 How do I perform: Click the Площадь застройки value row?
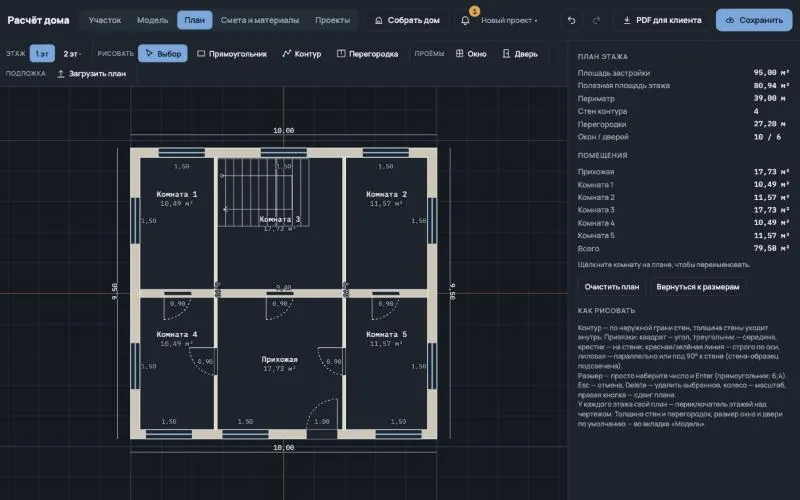(x=684, y=73)
